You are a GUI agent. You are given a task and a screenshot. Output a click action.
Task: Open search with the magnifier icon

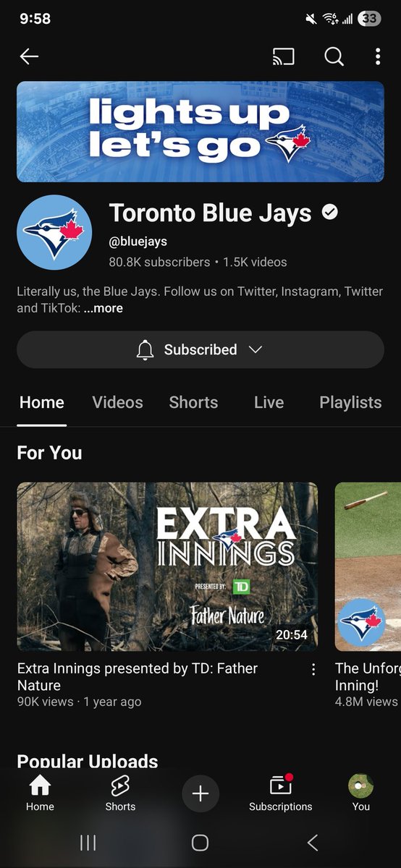tap(334, 56)
